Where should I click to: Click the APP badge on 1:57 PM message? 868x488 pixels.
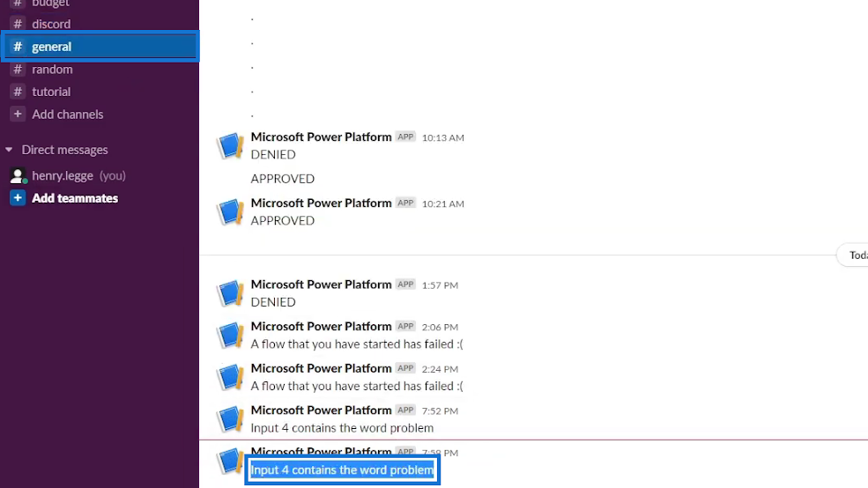tap(405, 285)
